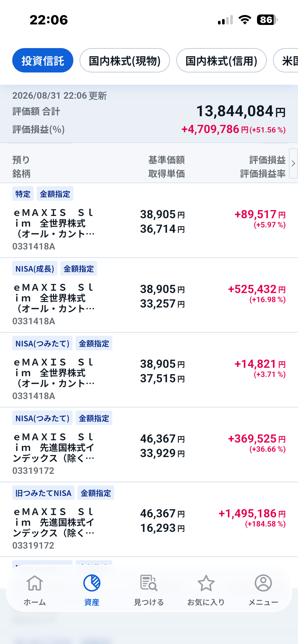
Task: Switch to 国内株式(現物) tab
Action: coord(125,61)
